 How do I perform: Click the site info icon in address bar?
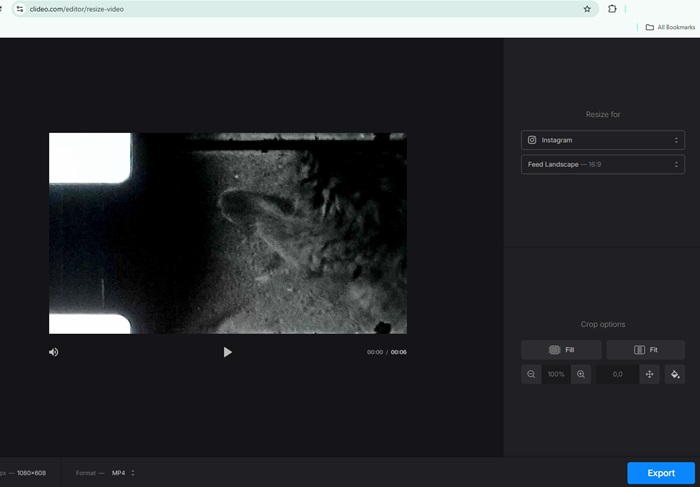20,9
